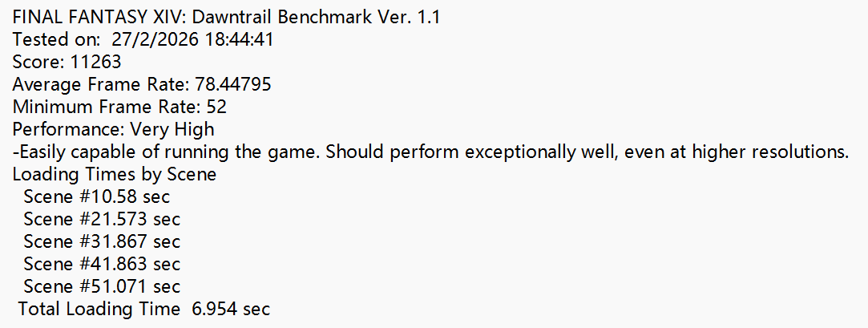Click the "Total Loading Time" label

pyautogui.click(x=99, y=309)
